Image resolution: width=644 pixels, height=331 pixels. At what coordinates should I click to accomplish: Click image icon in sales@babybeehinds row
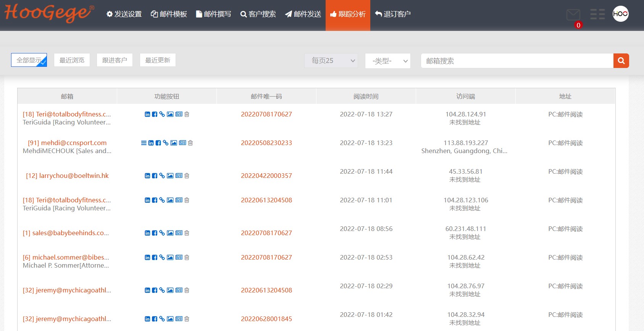pyautogui.click(x=170, y=233)
